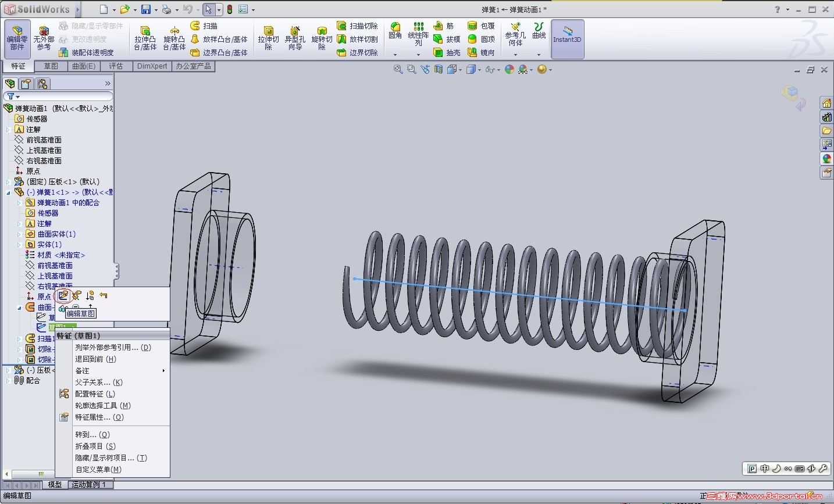
Task: Choose 隐藏/显示树项目 (T)
Action: 112,457
